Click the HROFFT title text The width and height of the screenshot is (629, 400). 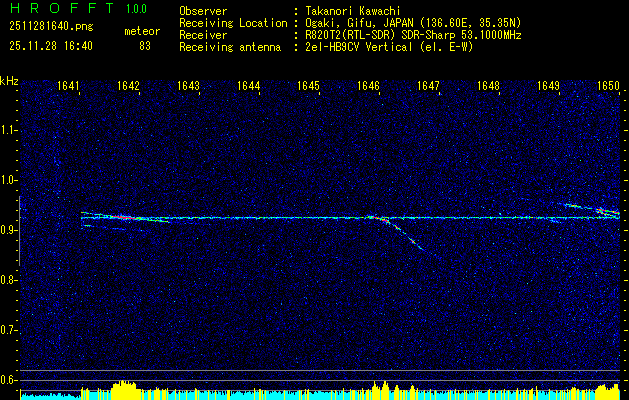62,8
